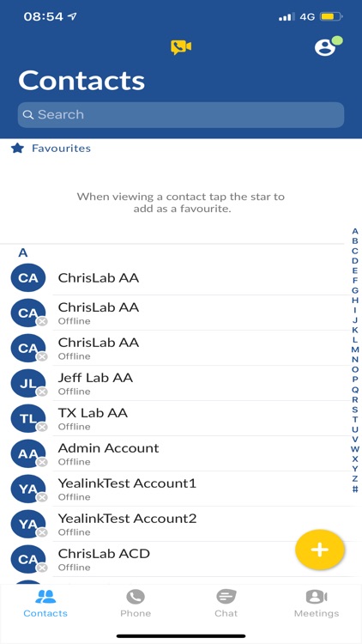This screenshot has width=362, height=644.
Task: Open the Jeff Lab AA contact
Action: coord(181,383)
